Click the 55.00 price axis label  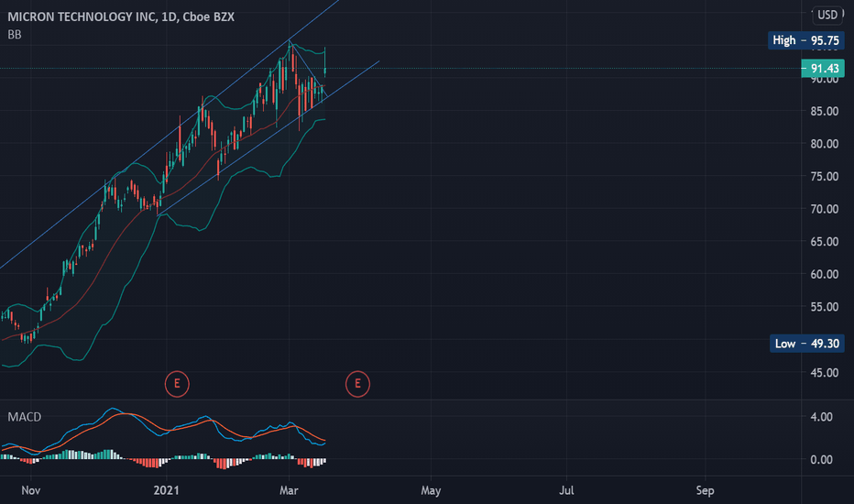click(825, 307)
